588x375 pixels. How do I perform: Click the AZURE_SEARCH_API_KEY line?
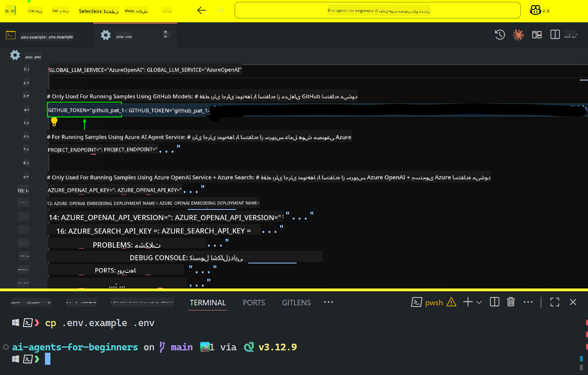170,231
